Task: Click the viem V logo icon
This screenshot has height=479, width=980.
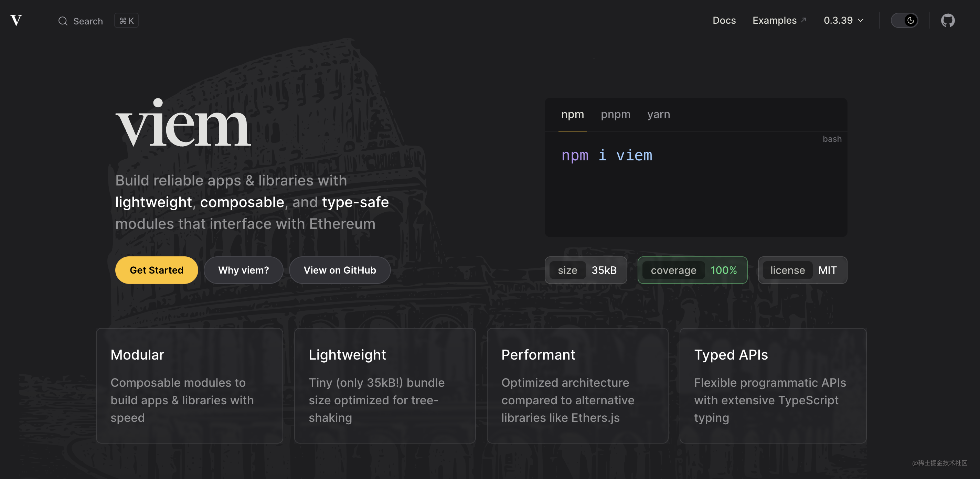Action: point(16,20)
